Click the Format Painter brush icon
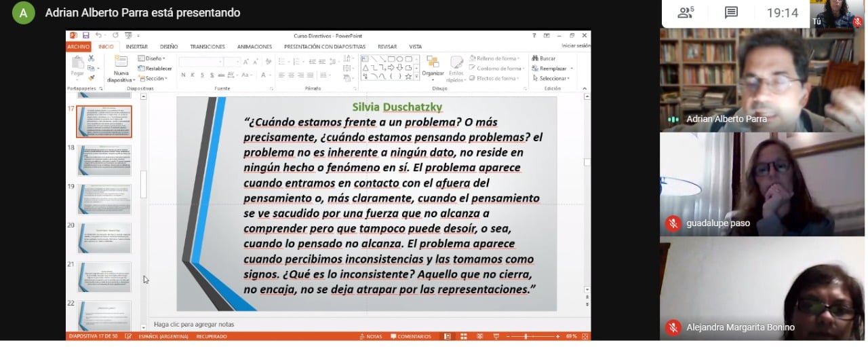Image resolution: width=868 pixels, height=347 pixels. tap(91, 78)
